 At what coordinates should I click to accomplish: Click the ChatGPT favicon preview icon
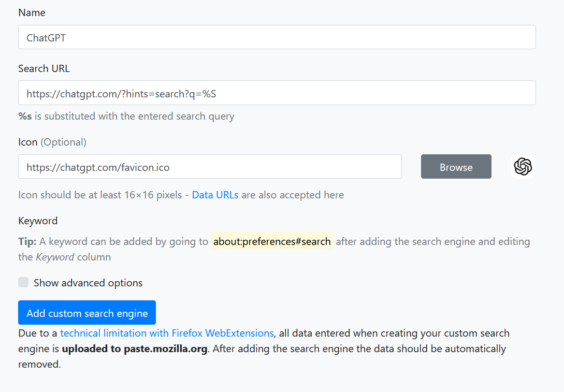(x=523, y=167)
